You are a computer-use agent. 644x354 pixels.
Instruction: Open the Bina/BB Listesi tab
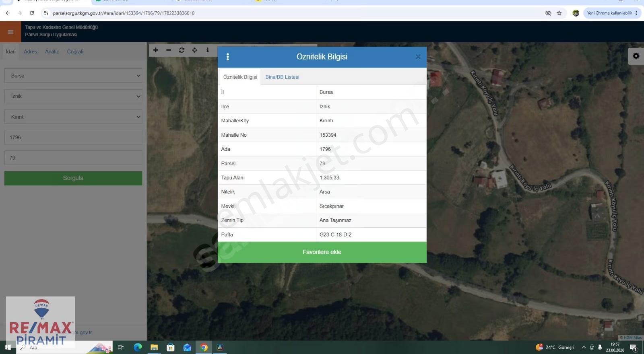(x=282, y=77)
